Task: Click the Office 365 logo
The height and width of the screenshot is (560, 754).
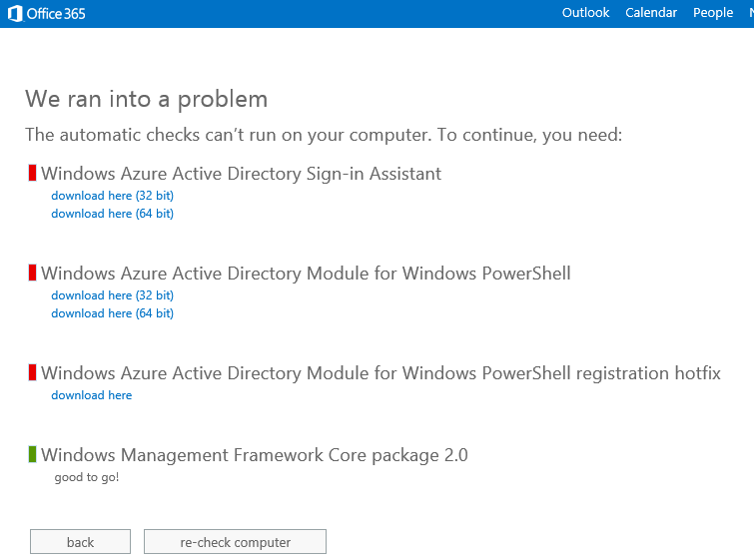Action: pos(47,13)
